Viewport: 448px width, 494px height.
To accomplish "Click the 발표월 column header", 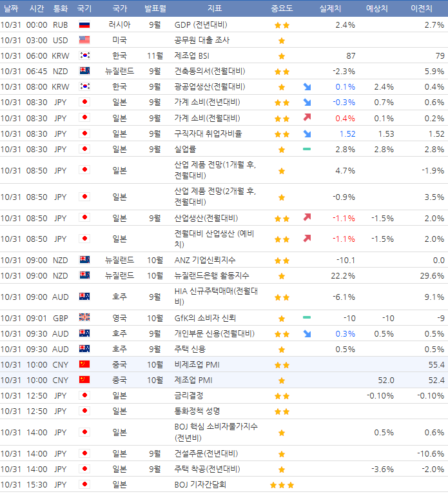I will click(x=155, y=8).
